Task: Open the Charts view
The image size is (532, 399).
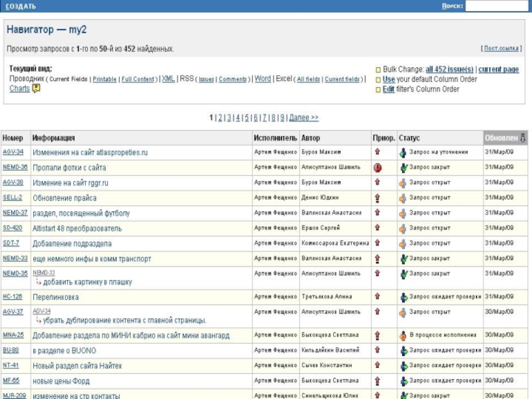Action: (20, 88)
